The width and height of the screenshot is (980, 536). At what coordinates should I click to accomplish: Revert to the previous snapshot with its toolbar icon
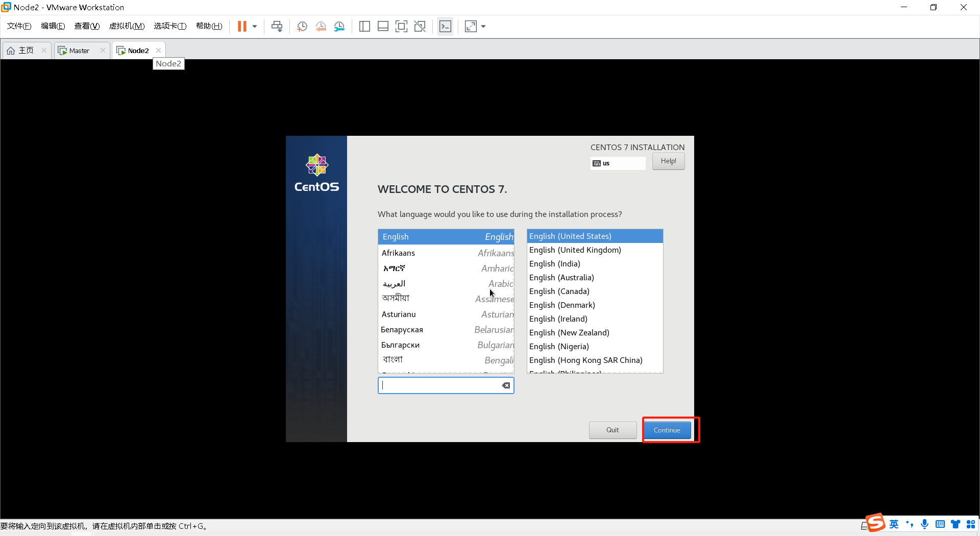[321, 27]
